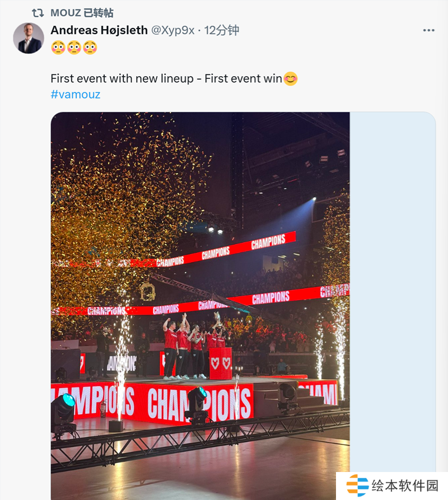Click the middle flushed-face emoji
Viewport: 448px width, 500px height.
pos(74,48)
